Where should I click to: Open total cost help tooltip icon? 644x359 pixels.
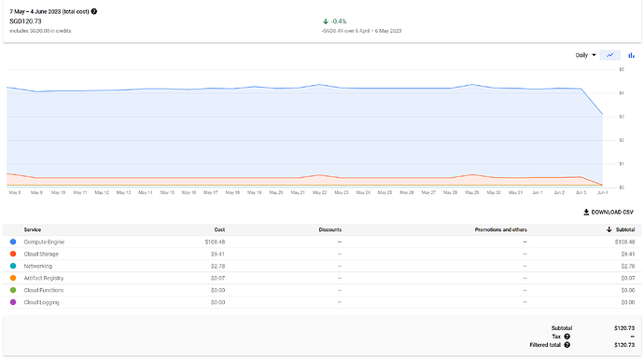pyautogui.click(x=94, y=11)
